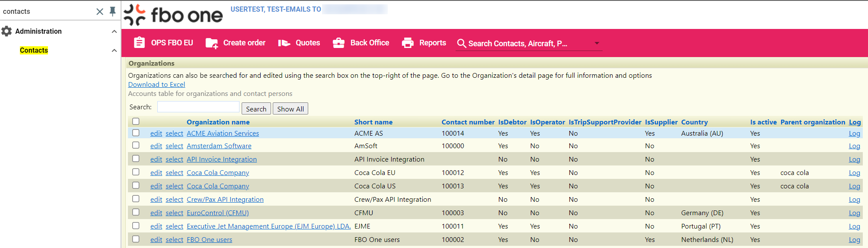Open the FBO One users link
This screenshot has height=248, width=868.
[209, 240]
